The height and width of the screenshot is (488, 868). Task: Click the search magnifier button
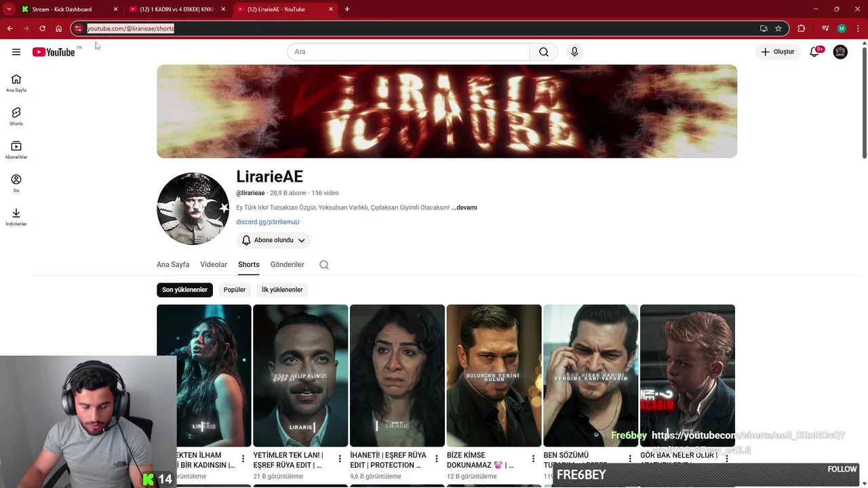544,52
